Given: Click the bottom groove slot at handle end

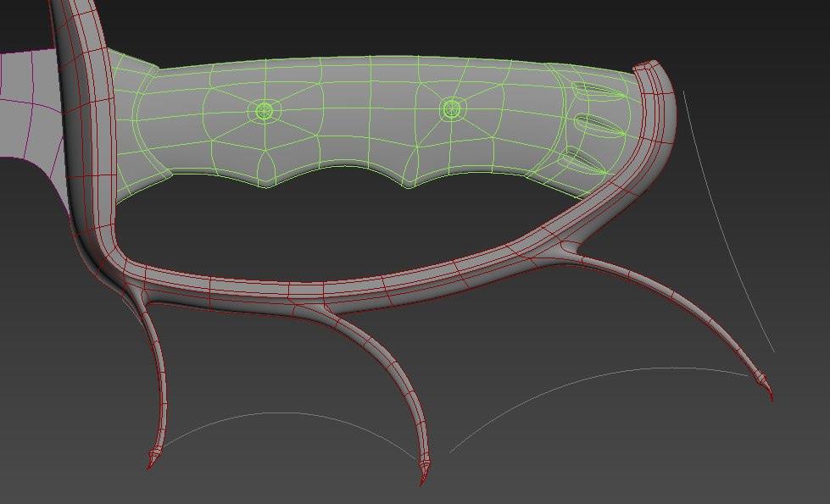Looking at the screenshot, I should point(583,158).
